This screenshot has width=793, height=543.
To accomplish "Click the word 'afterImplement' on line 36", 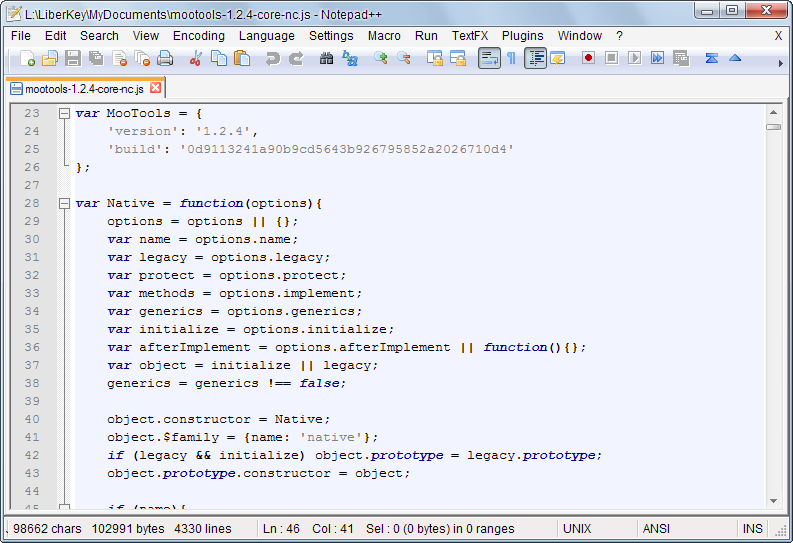I will pos(195,347).
